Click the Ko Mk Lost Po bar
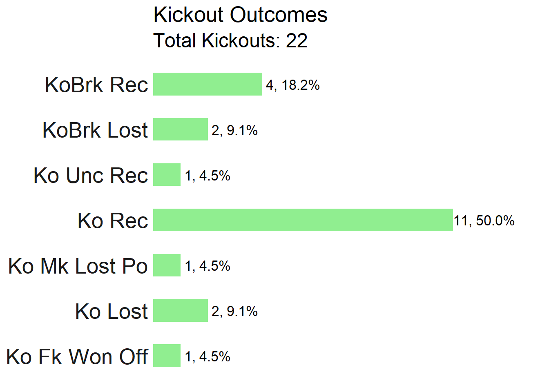 [167, 265]
